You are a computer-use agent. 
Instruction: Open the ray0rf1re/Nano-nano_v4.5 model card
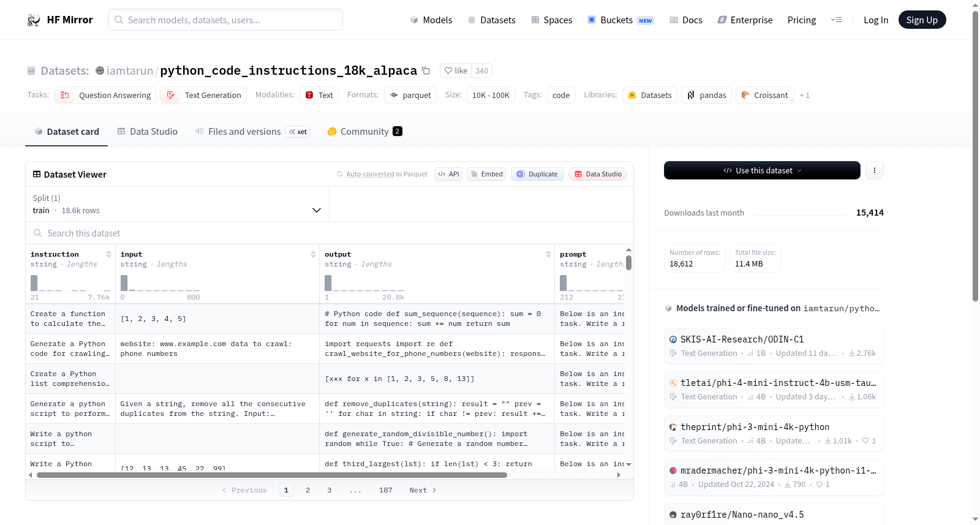tap(774, 515)
